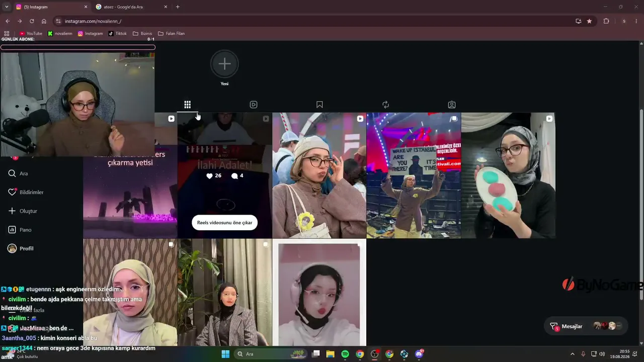Open the Pano dashboard from sidebar
This screenshot has width=644, height=362.
[x=20, y=230]
